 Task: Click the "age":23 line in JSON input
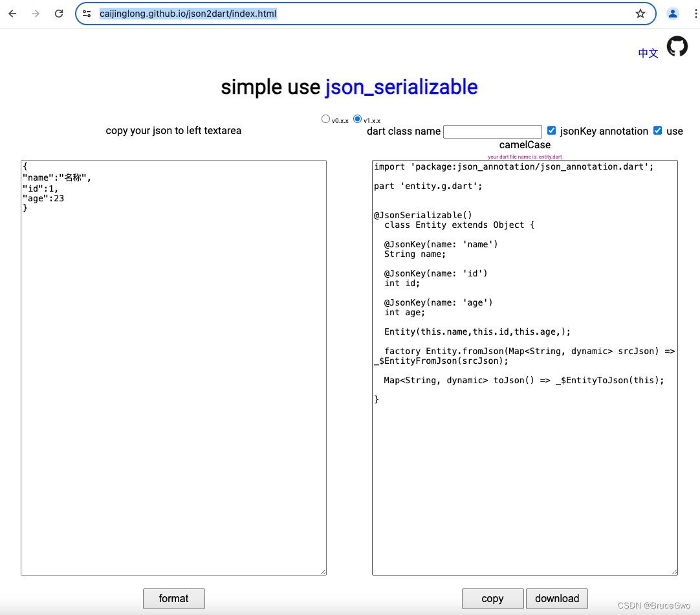(x=43, y=198)
